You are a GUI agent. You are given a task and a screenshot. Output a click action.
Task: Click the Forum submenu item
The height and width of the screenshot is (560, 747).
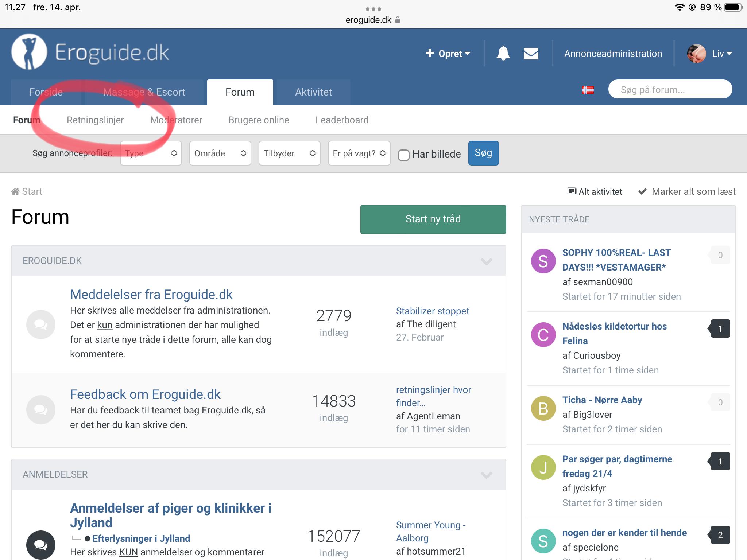[27, 120]
